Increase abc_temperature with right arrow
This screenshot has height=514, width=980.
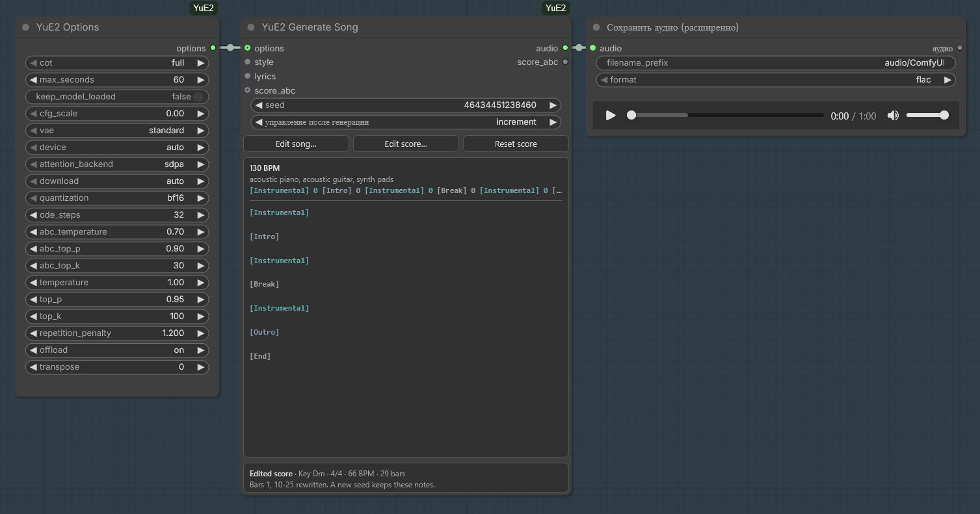pos(201,232)
